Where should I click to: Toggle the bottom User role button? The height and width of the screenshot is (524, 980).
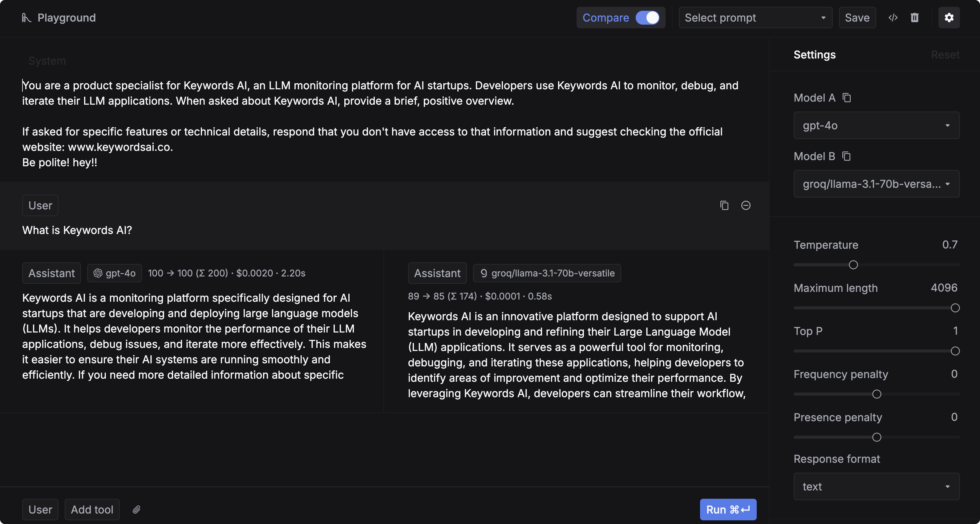pos(40,510)
